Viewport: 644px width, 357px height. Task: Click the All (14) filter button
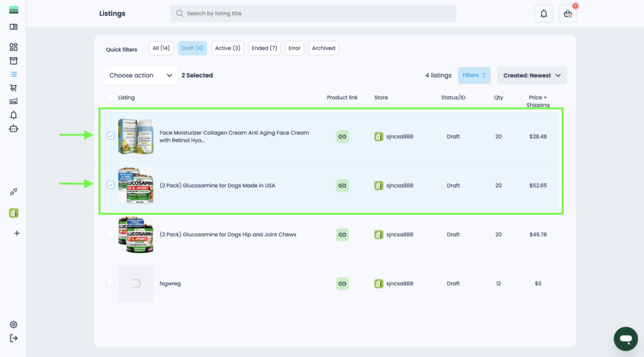click(x=161, y=48)
